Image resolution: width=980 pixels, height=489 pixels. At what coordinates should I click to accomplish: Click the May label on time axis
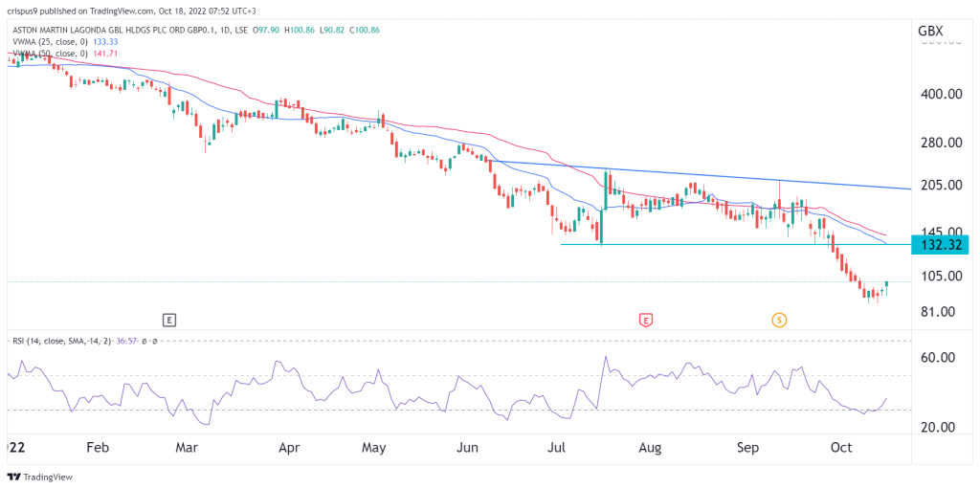click(374, 449)
